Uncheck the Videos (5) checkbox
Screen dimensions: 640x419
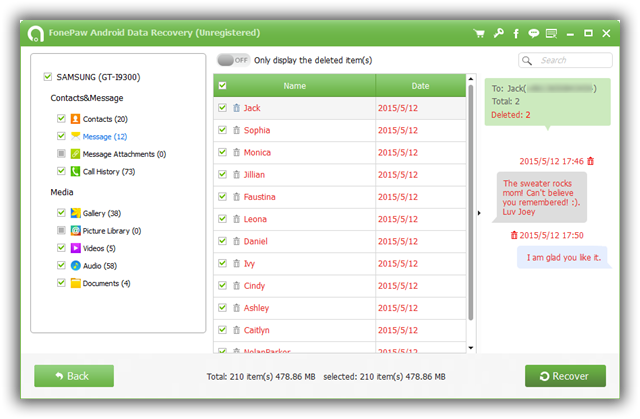click(61, 248)
